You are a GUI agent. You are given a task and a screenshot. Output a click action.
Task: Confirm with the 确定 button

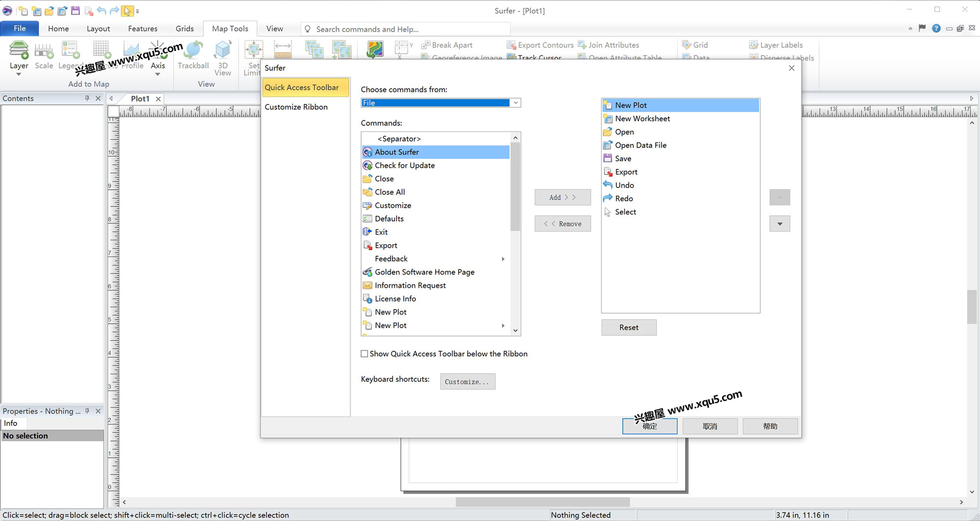650,426
